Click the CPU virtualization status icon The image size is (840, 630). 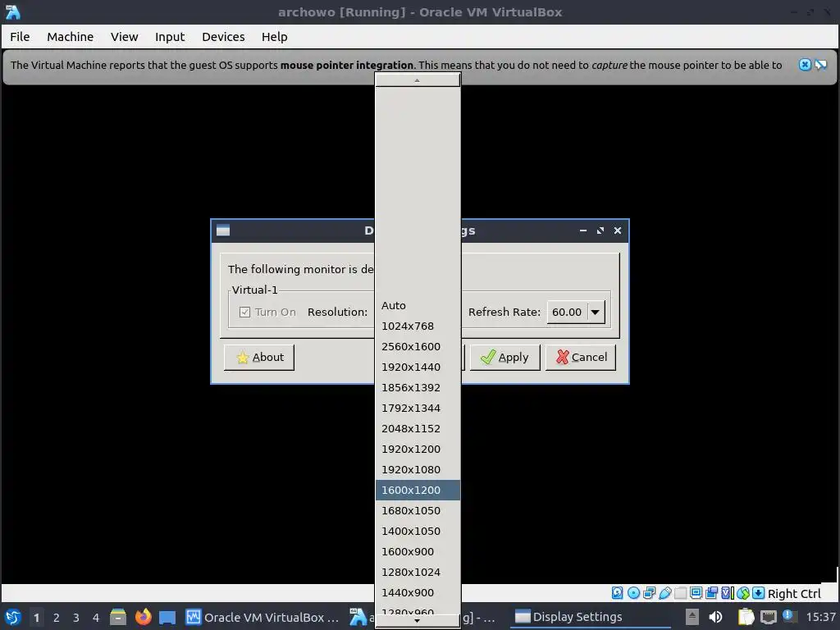[x=727, y=593]
